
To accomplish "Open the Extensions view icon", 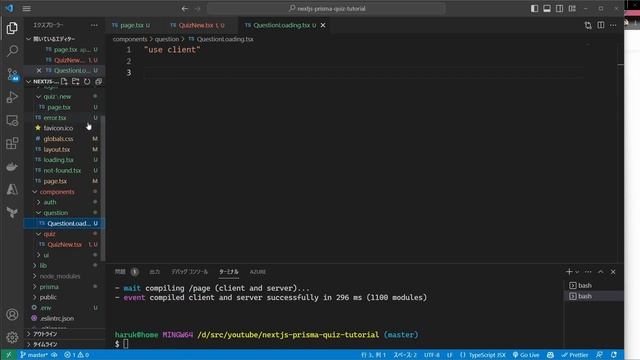I will tap(12, 143).
